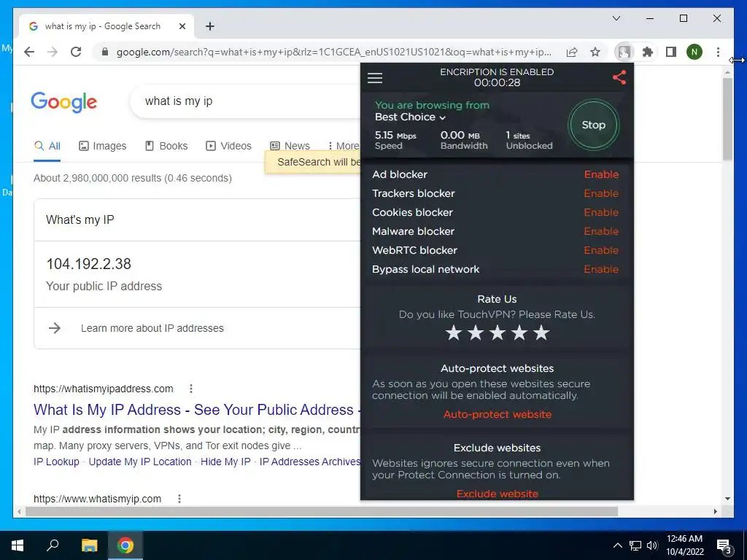Show hidden system tray icons
Image resolution: width=747 pixels, height=560 pixels.
click(x=617, y=545)
